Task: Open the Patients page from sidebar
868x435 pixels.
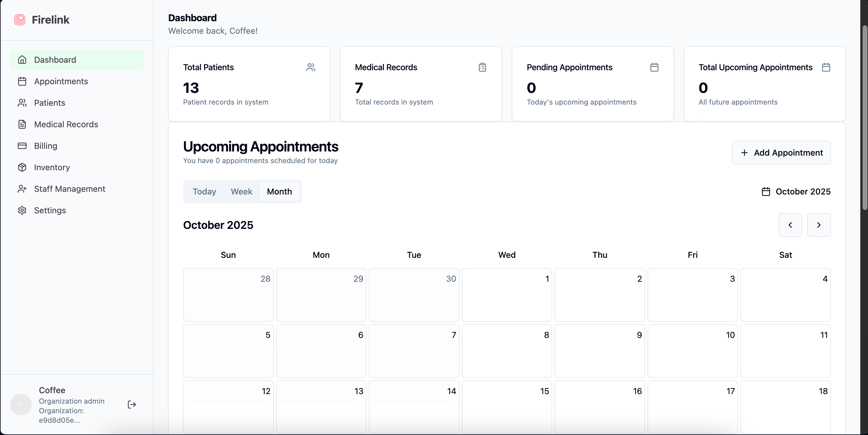Action: click(50, 103)
